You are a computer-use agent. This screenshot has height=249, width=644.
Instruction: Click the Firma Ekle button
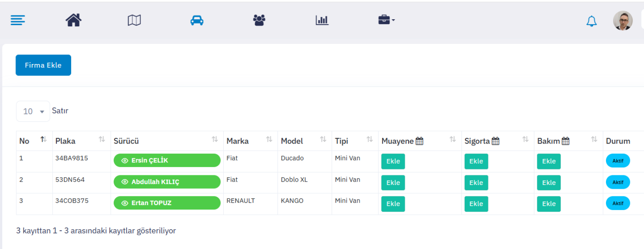[43, 65]
